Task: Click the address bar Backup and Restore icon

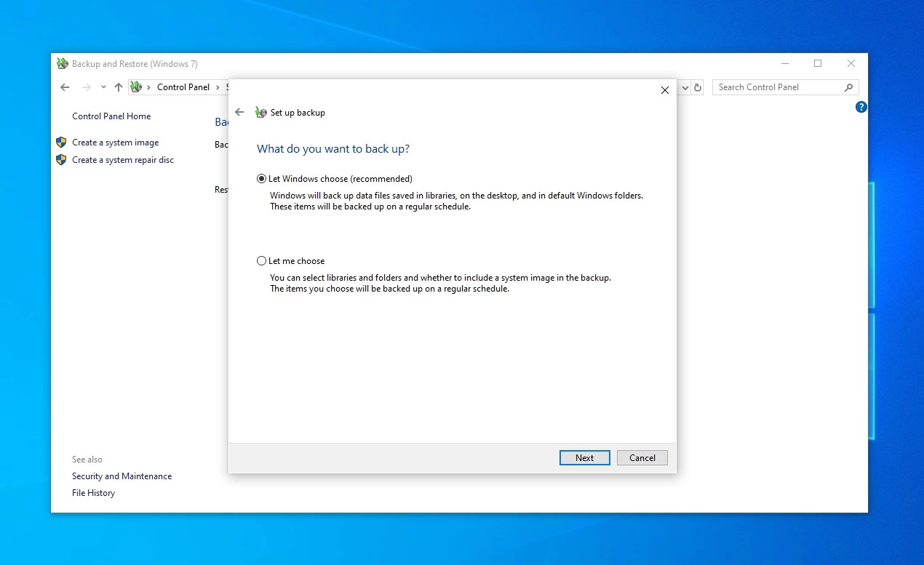Action: pos(136,87)
